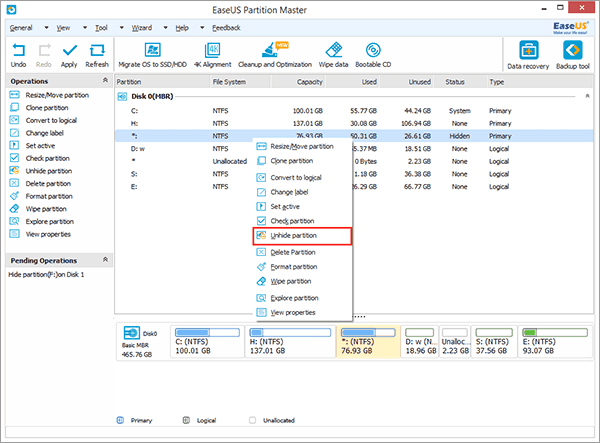The height and width of the screenshot is (443, 600).
Task: Click the Apply checkmark icon
Action: 69,55
